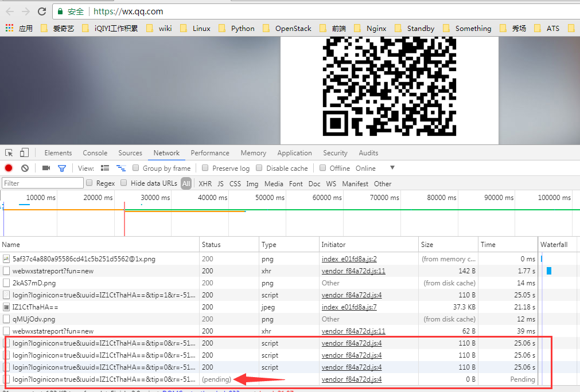Switch to large request rows view icon
Image resolution: width=580 pixels, height=392 pixels.
(105, 168)
